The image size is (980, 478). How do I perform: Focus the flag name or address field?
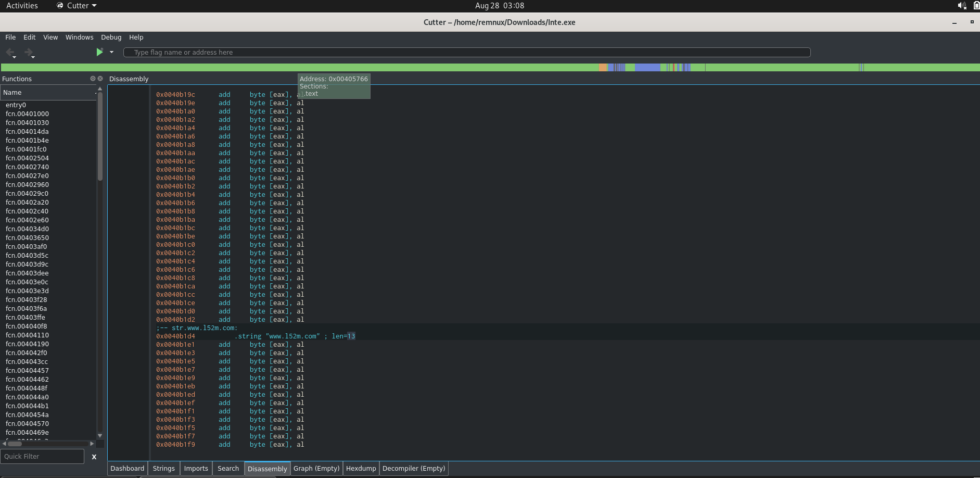pos(467,53)
